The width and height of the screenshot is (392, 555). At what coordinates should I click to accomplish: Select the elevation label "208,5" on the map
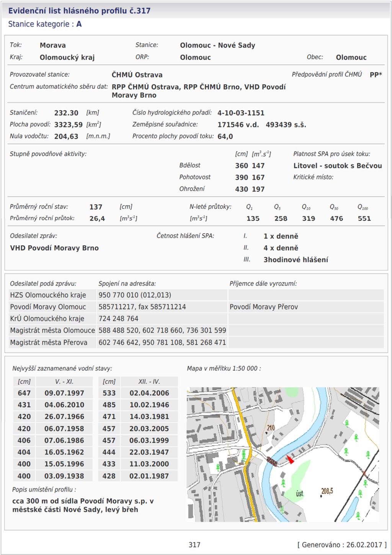tap(327, 491)
